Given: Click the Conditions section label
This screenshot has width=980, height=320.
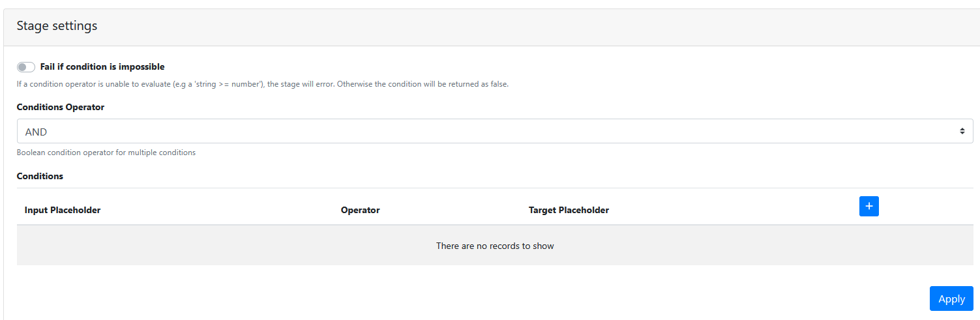Looking at the screenshot, I should tap(40, 177).
